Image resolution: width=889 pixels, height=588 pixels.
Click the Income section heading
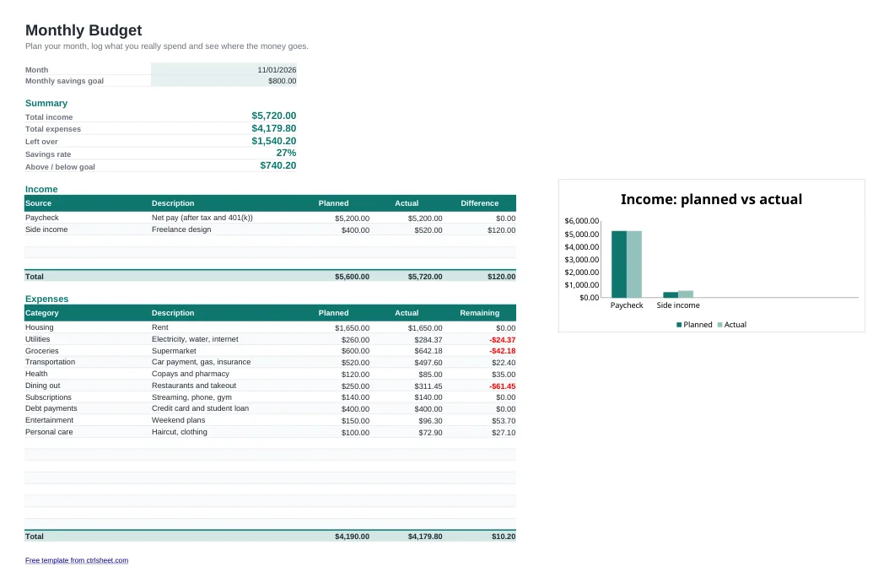[x=41, y=189]
